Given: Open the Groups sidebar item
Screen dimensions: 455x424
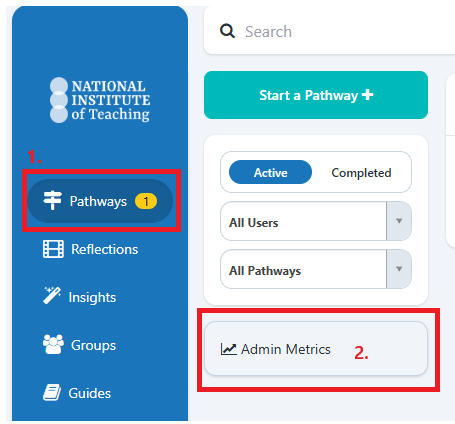Looking at the screenshot, I should (x=79, y=345).
